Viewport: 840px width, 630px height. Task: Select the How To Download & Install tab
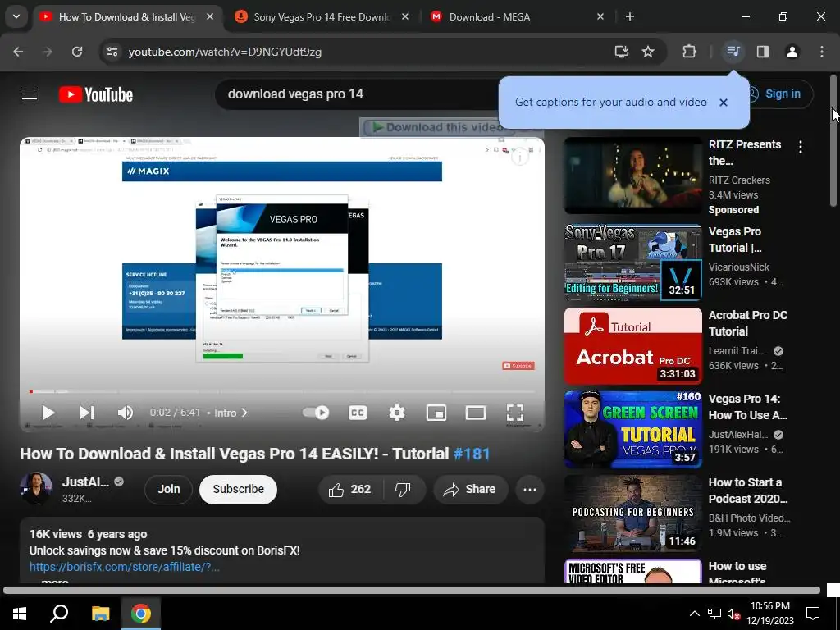pyautogui.click(x=127, y=17)
